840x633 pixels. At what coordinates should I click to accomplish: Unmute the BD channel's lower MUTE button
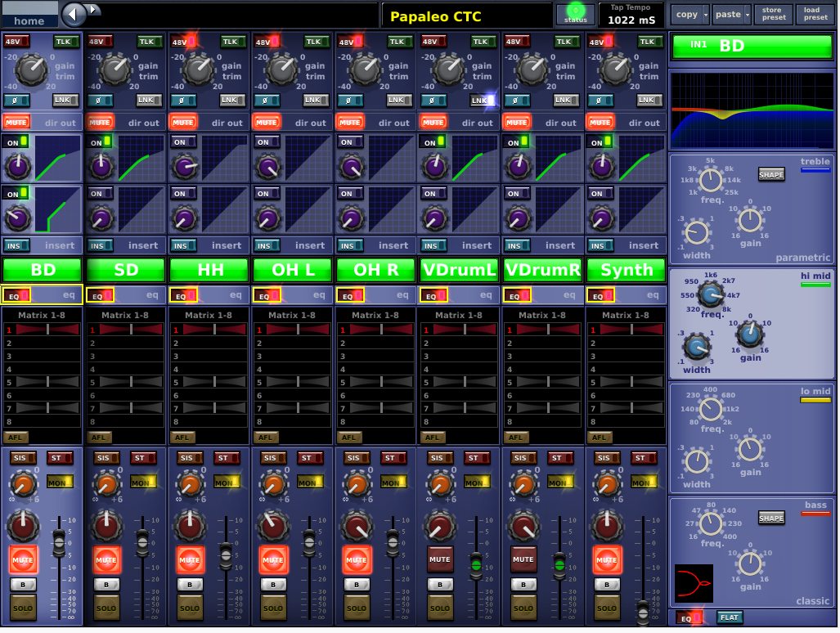pyautogui.click(x=23, y=559)
